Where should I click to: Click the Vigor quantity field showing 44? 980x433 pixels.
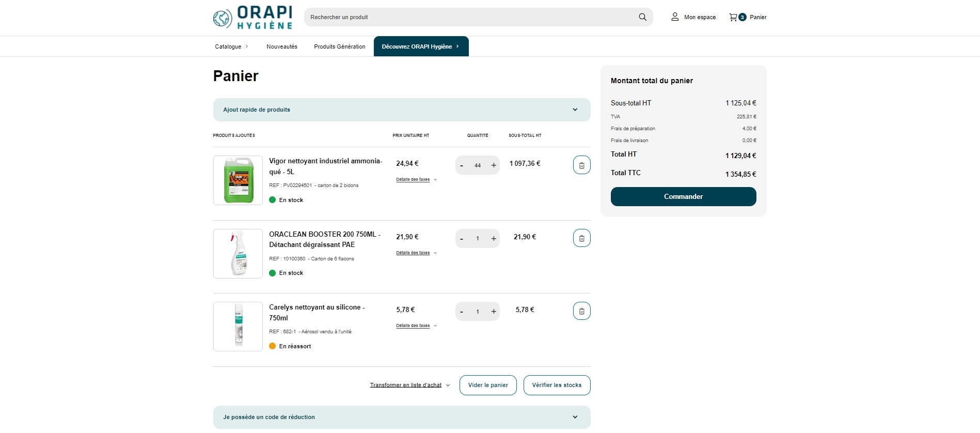click(x=478, y=165)
